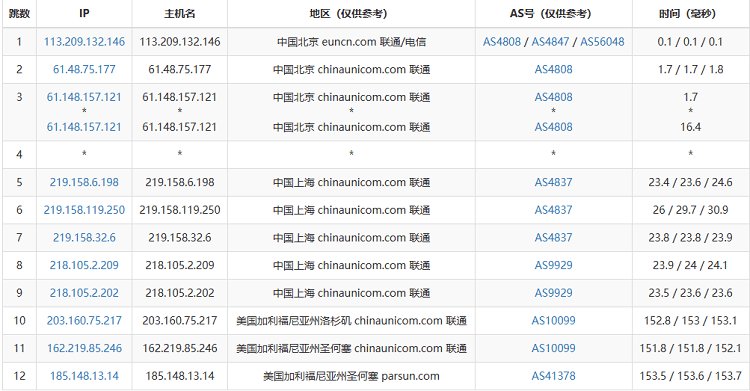The height and width of the screenshot is (391, 750).
Task: Click time value 23.9 / 24 / 24.1
Action: pos(691,265)
